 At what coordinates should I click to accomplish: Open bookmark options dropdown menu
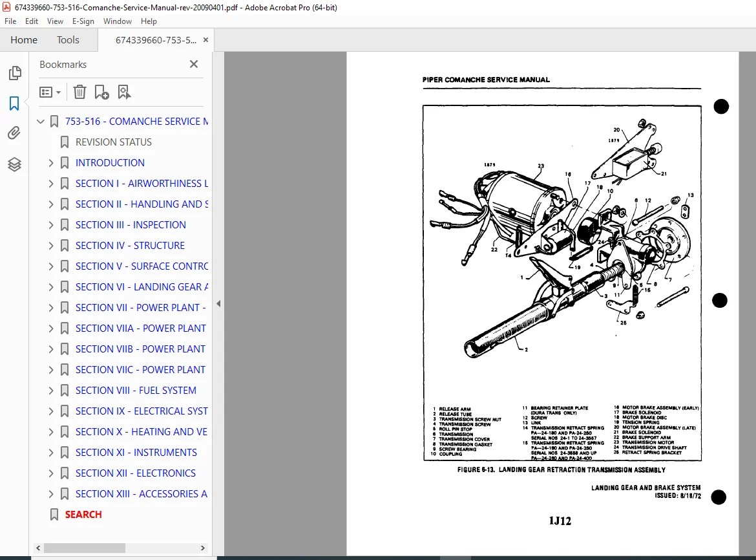point(50,92)
